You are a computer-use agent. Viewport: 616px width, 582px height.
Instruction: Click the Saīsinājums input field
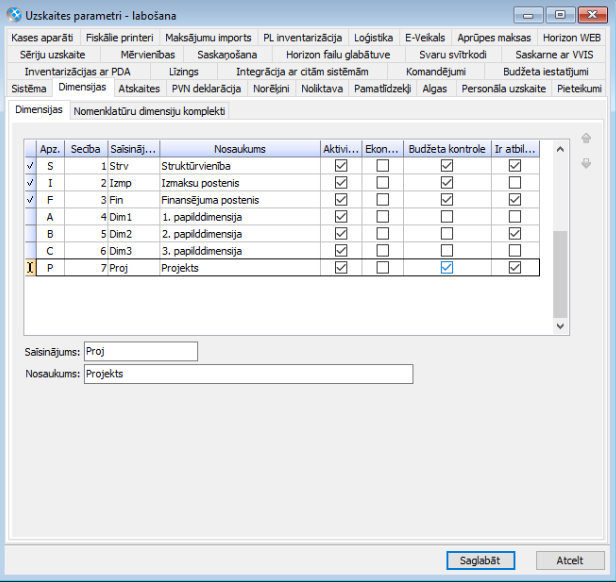(141, 351)
